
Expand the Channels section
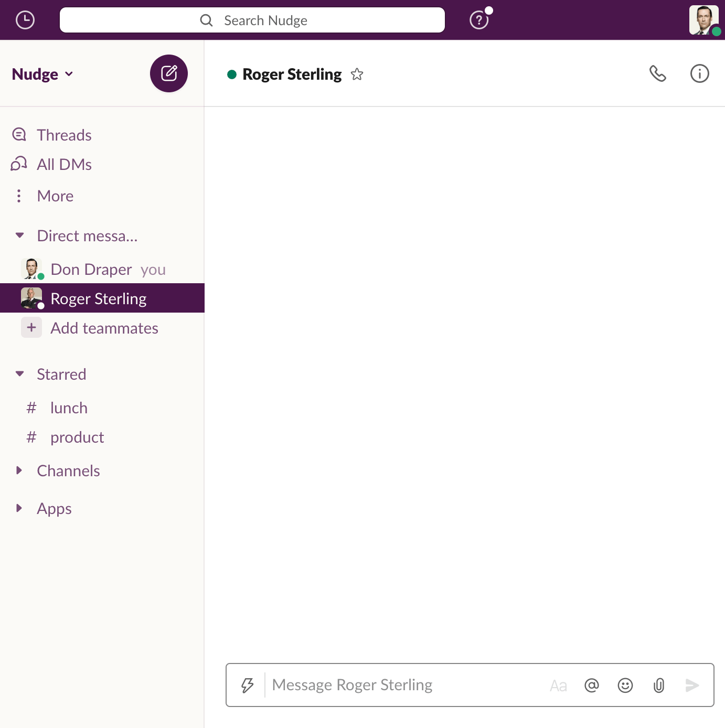(x=20, y=470)
